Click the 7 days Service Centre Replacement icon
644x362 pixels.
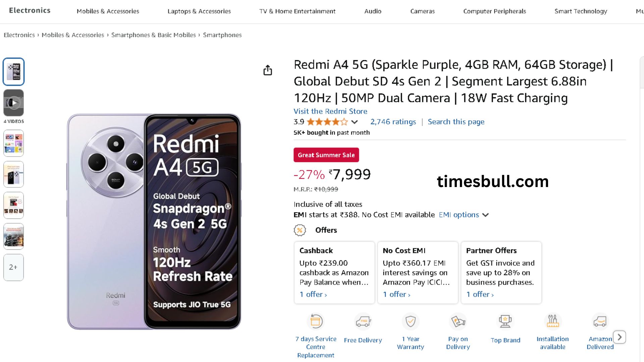click(316, 321)
